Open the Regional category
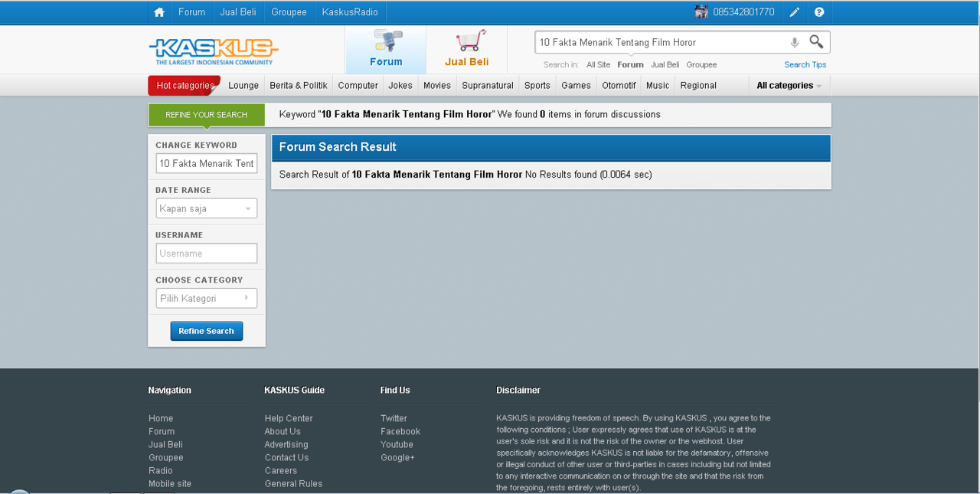 point(698,86)
